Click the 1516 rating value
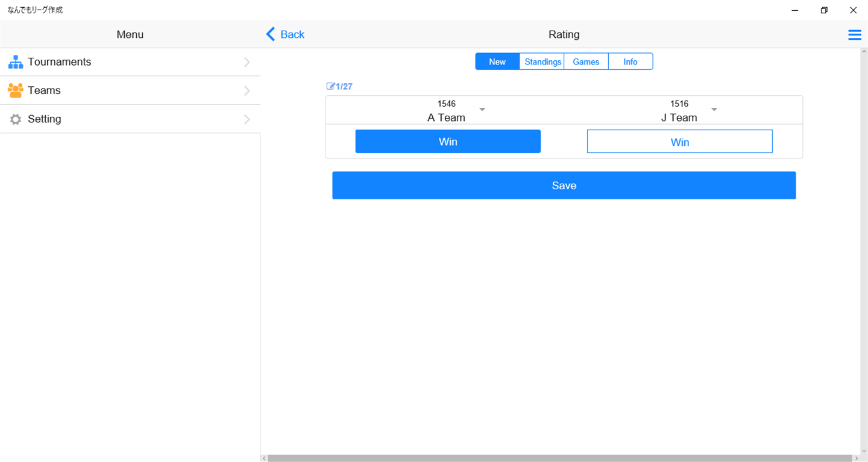The image size is (868, 462). point(679,104)
